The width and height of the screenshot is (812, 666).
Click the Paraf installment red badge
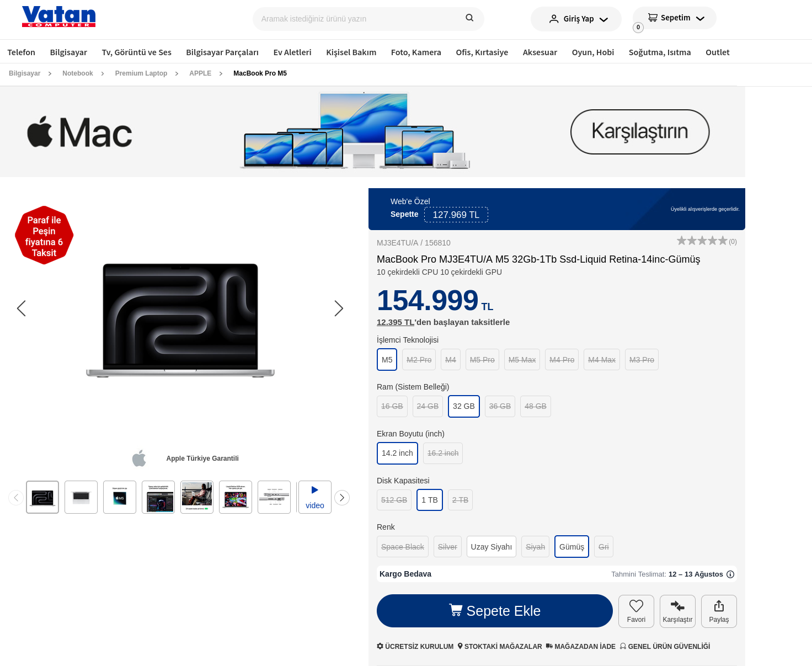click(x=44, y=236)
